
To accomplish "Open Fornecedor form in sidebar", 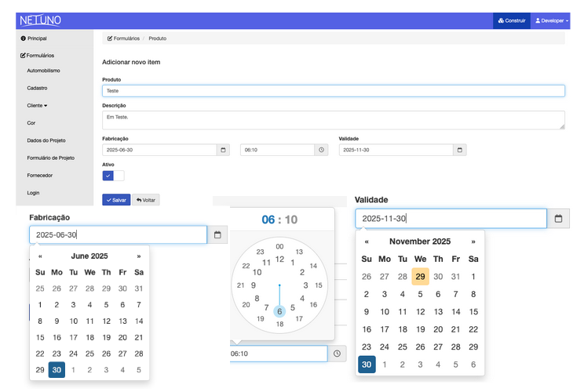I will pos(39,175).
